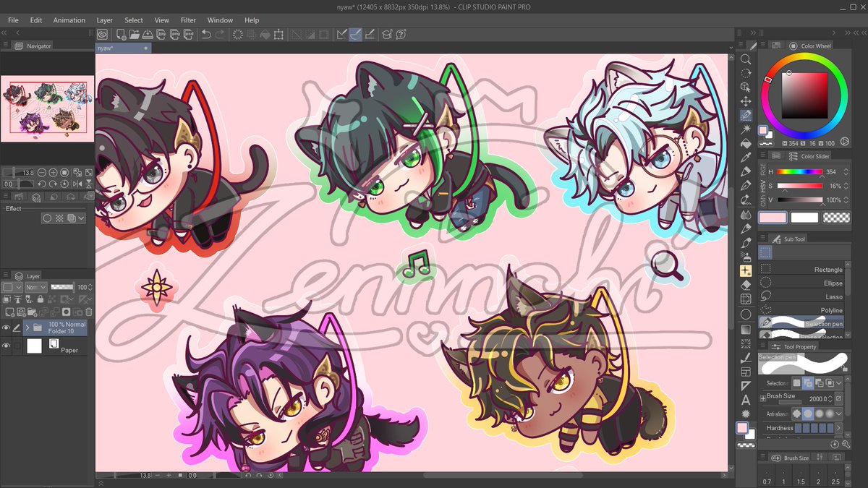The width and height of the screenshot is (868, 488).
Task: Click the Clear (spinning dots) icon
Action: 238,34
